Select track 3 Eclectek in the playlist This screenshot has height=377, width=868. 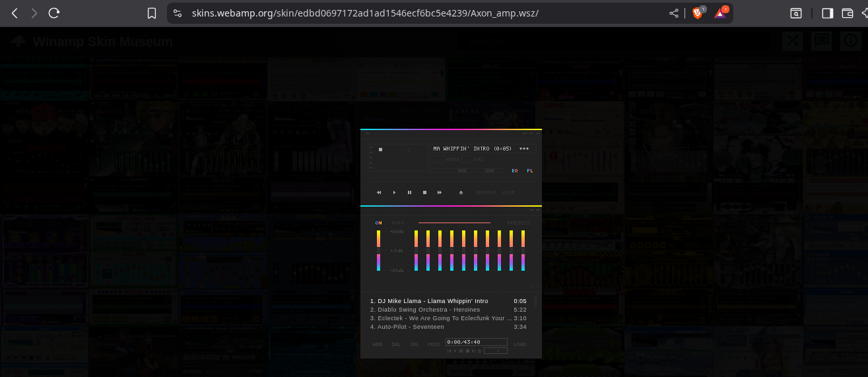pos(448,318)
